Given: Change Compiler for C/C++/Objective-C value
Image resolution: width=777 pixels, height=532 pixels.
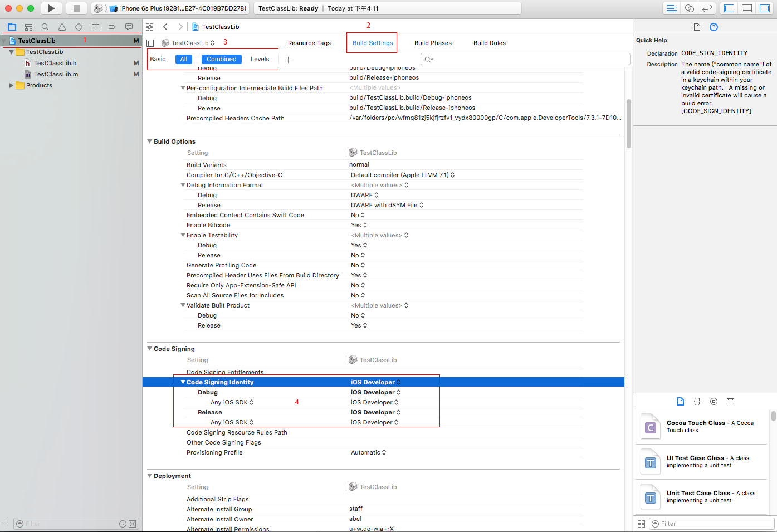Looking at the screenshot, I should tap(403, 175).
